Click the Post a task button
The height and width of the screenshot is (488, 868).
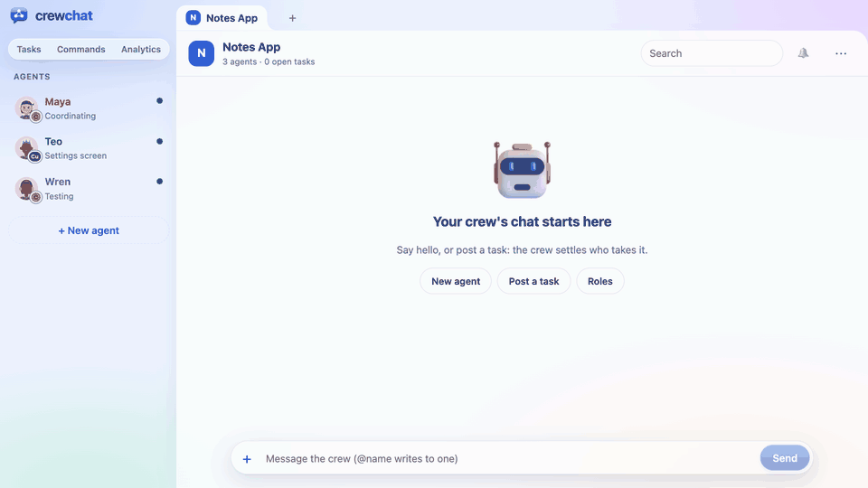[x=533, y=281]
